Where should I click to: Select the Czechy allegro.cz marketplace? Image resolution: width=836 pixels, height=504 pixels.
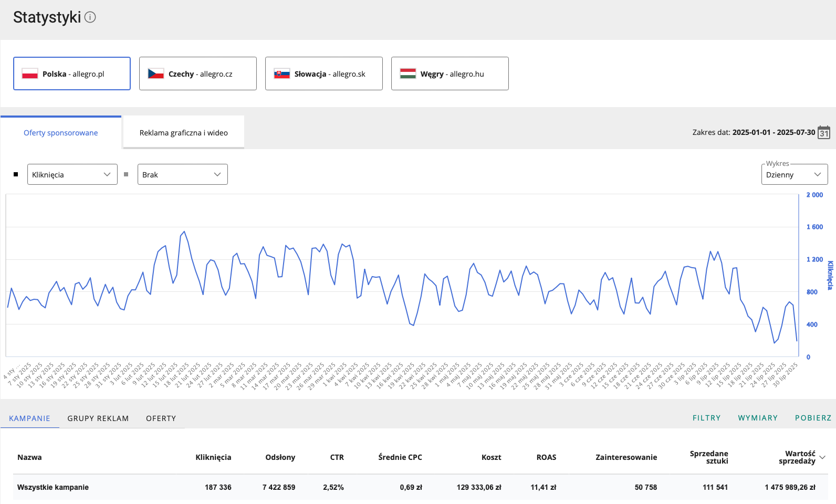(198, 74)
